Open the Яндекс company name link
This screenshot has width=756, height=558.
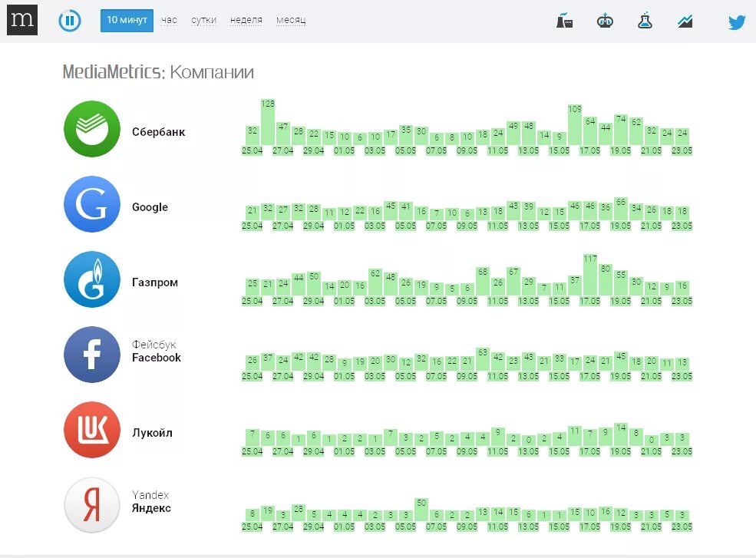click(151, 508)
